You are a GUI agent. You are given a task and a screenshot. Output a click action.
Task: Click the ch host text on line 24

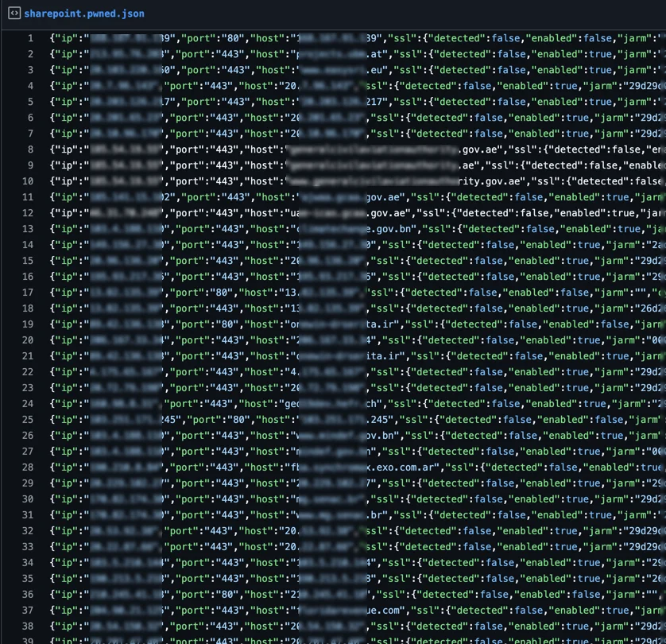pyautogui.click(x=371, y=404)
